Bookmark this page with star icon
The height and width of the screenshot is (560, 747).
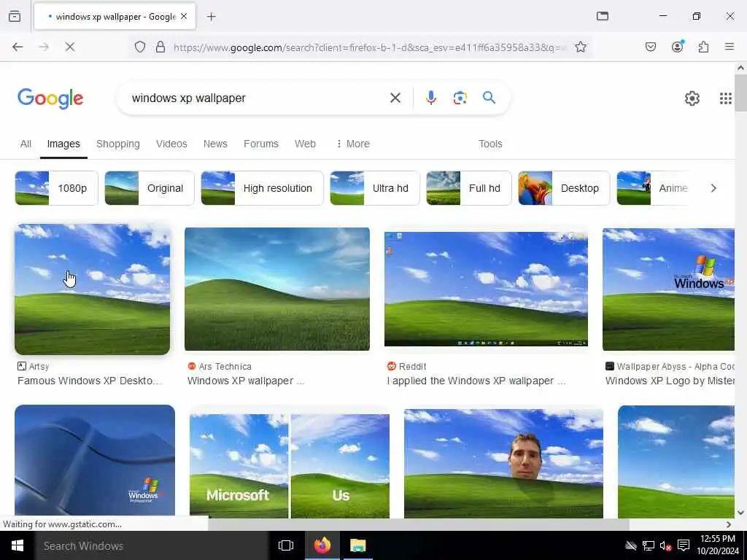[580, 47]
